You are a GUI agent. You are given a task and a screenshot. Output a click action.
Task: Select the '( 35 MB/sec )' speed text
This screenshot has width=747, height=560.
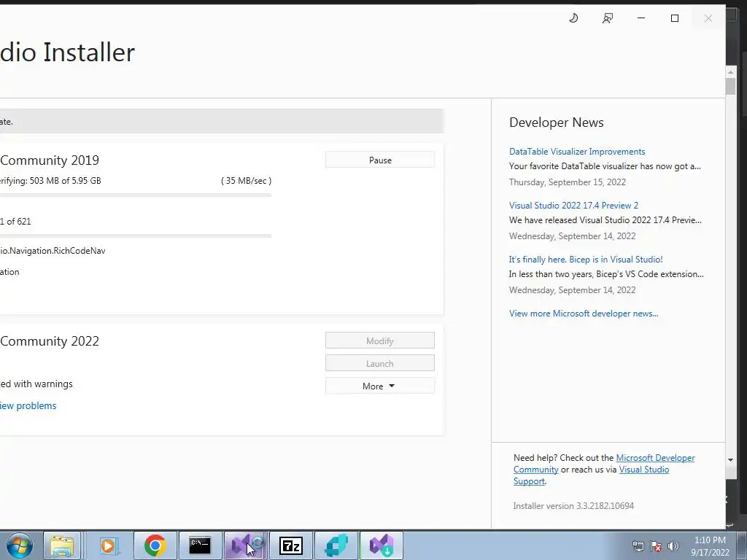pyautogui.click(x=247, y=181)
